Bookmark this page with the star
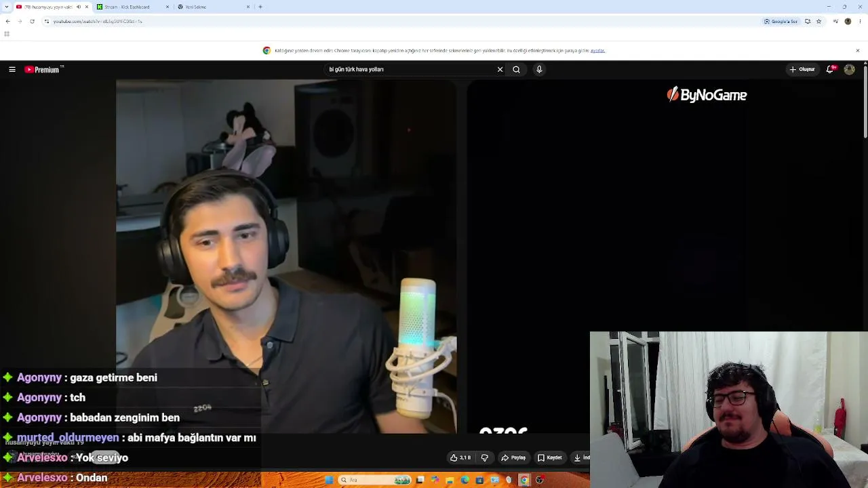The width and height of the screenshot is (868, 488). pos(818,21)
